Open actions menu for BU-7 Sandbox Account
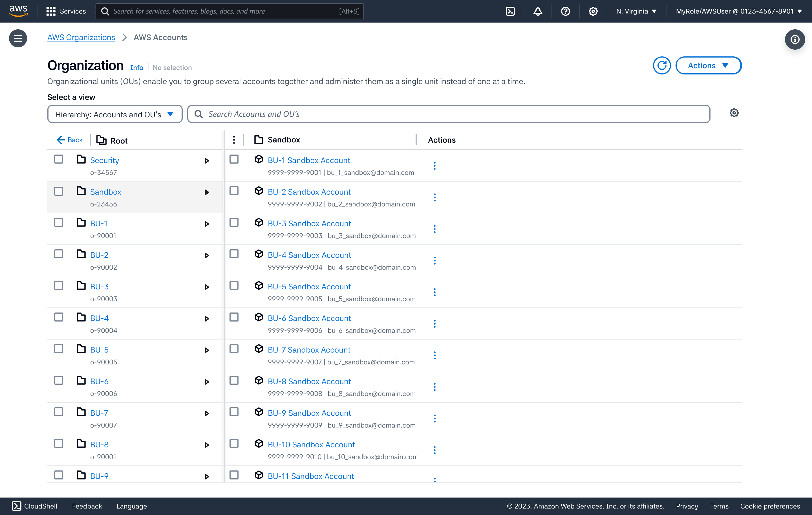Image resolution: width=812 pixels, height=515 pixels. (x=435, y=355)
